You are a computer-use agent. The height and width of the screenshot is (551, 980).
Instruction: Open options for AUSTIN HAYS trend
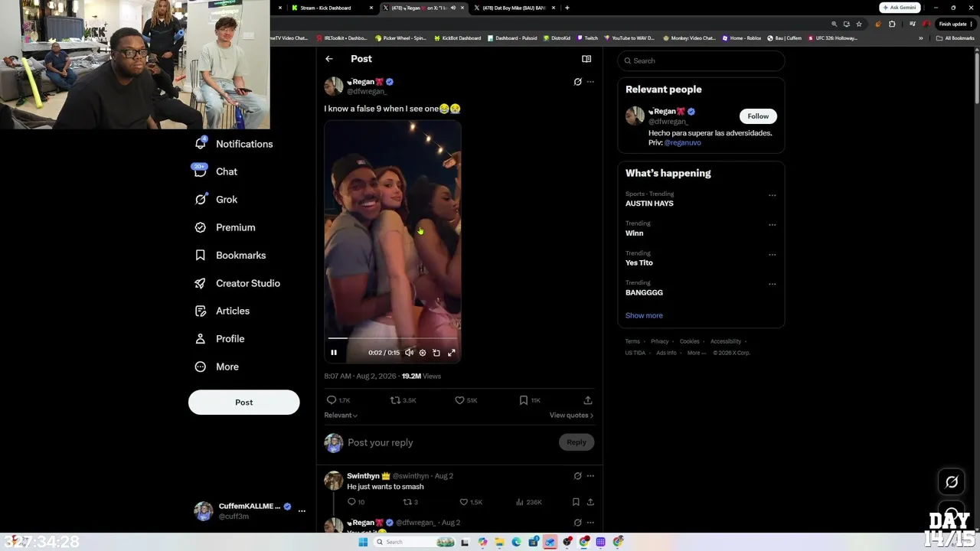tap(773, 195)
